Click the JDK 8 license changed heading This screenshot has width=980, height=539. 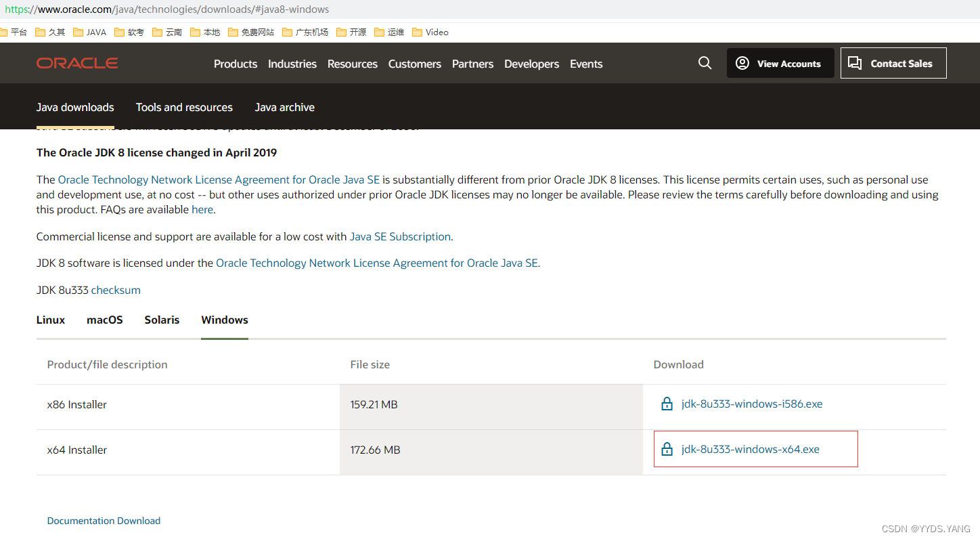[157, 152]
